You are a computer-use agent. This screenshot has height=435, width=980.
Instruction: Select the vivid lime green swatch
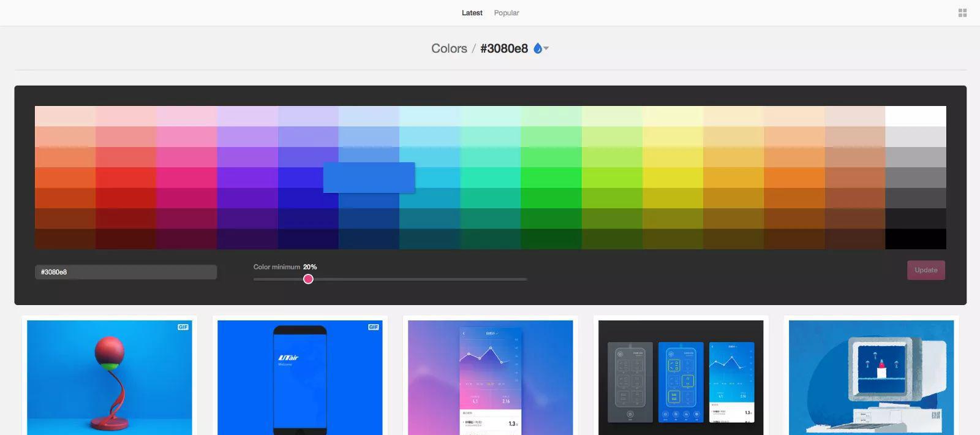pos(612,178)
